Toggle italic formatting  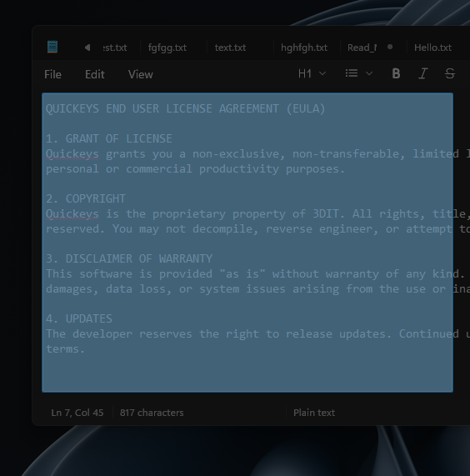[423, 73]
